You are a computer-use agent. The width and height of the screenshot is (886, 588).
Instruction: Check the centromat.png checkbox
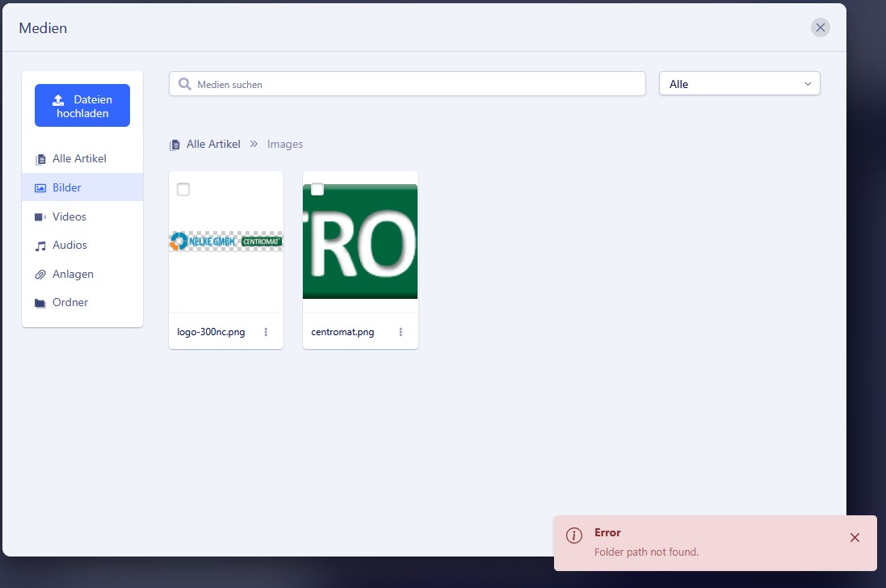(x=317, y=189)
